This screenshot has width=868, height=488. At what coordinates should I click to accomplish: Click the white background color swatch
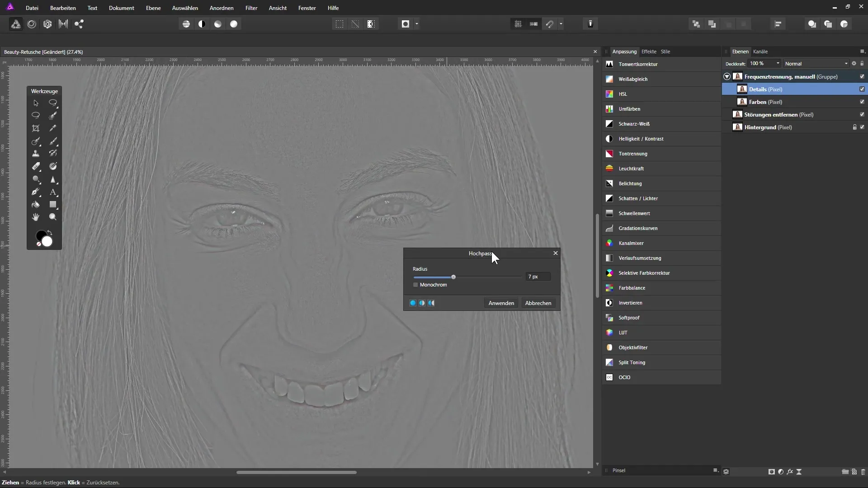point(47,242)
